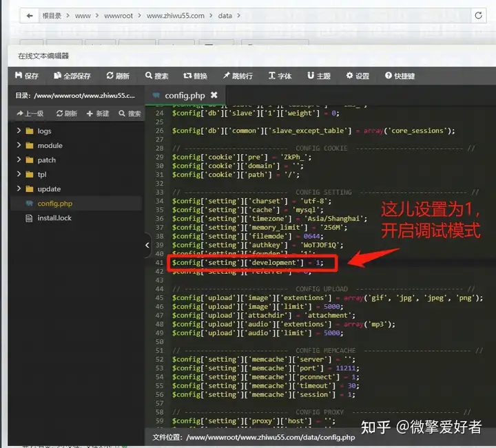
Task: Click the authkey config line
Action: [258, 245]
